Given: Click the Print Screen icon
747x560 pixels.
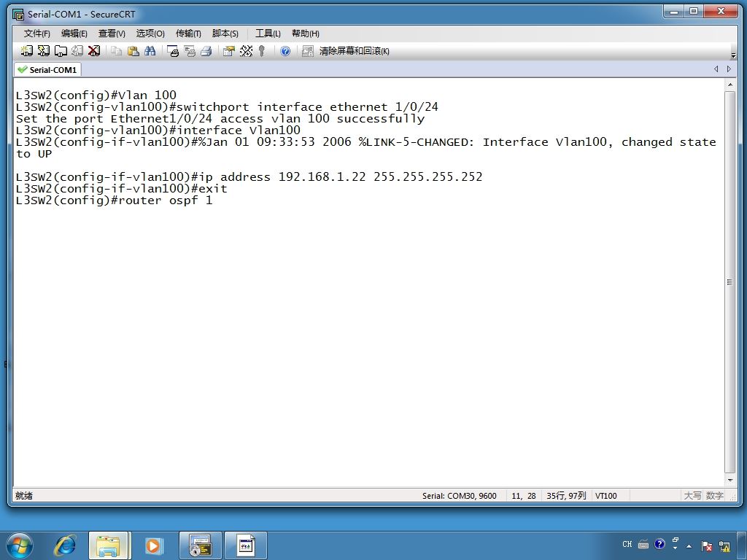Looking at the screenshot, I should [172, 51].
